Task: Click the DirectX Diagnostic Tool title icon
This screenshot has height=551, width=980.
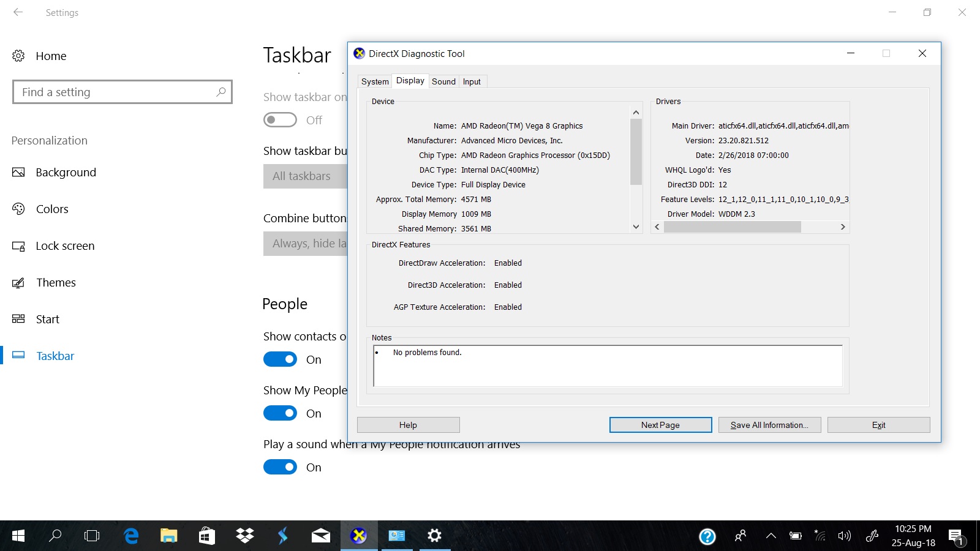Action: coord(360,53)
